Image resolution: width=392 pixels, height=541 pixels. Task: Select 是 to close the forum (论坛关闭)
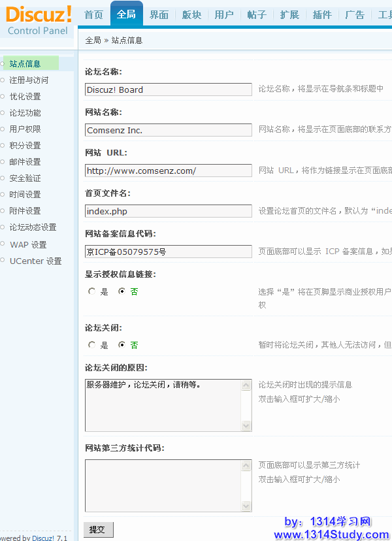click(92, 344)
